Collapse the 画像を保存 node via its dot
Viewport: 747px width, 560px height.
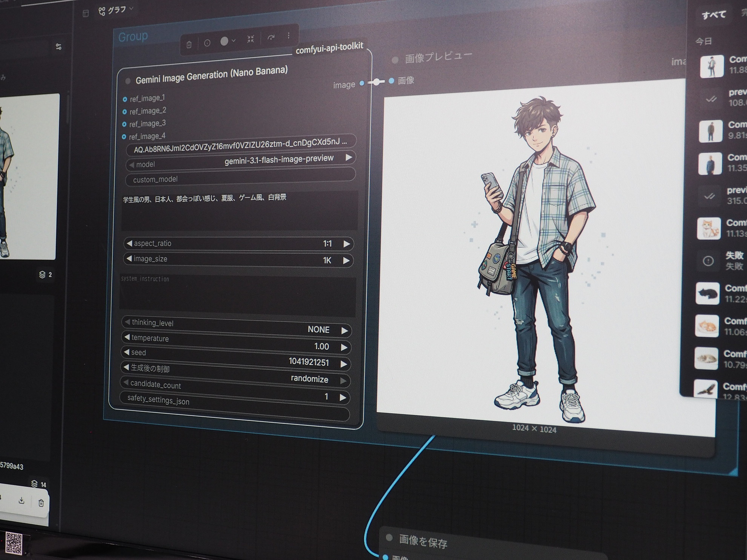[389, 538]
